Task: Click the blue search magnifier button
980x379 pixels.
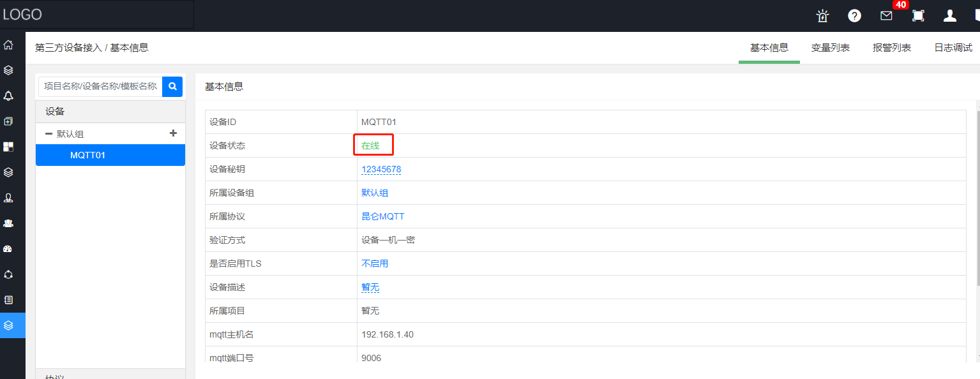Action: 172,86
